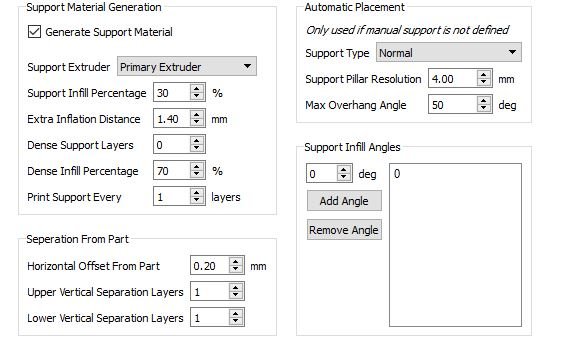The width and height of the screenshot is (571, 362).
Task: Click the Dense Infill Percentage input field
Action: (x=172, y=171)
